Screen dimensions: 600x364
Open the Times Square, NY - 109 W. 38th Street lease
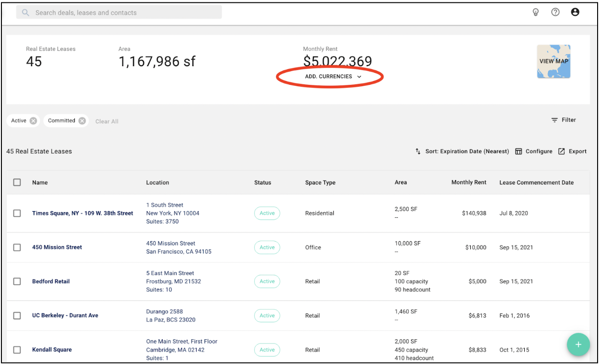(x=83, y=213)
